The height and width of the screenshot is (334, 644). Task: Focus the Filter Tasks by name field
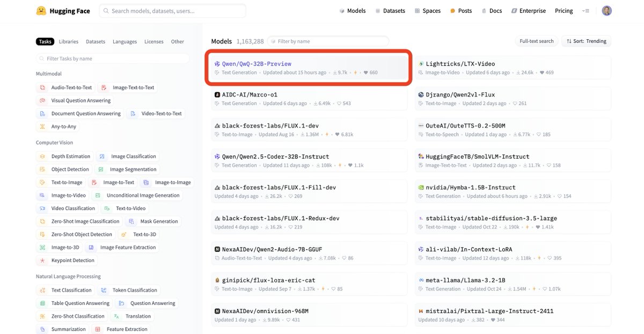(113, 59)
